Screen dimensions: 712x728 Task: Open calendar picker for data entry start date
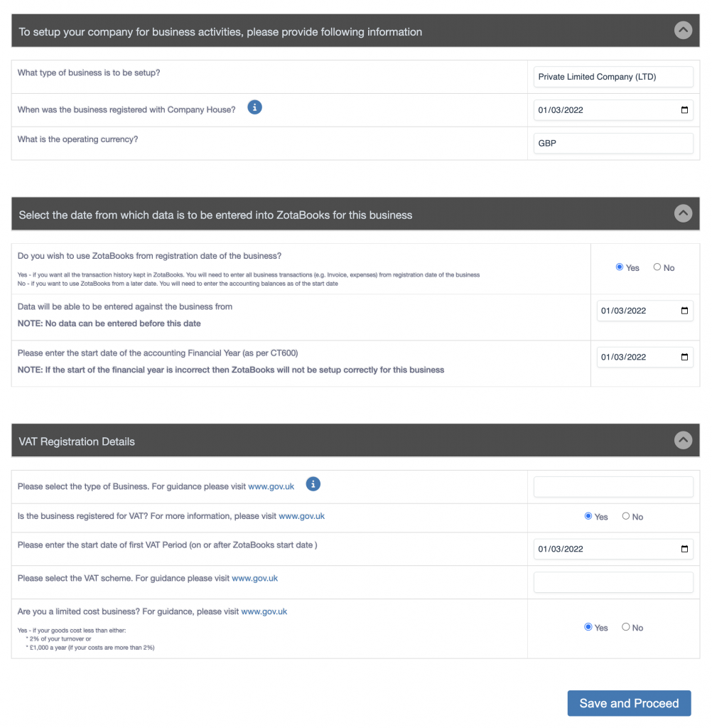(x=684, y=311)
